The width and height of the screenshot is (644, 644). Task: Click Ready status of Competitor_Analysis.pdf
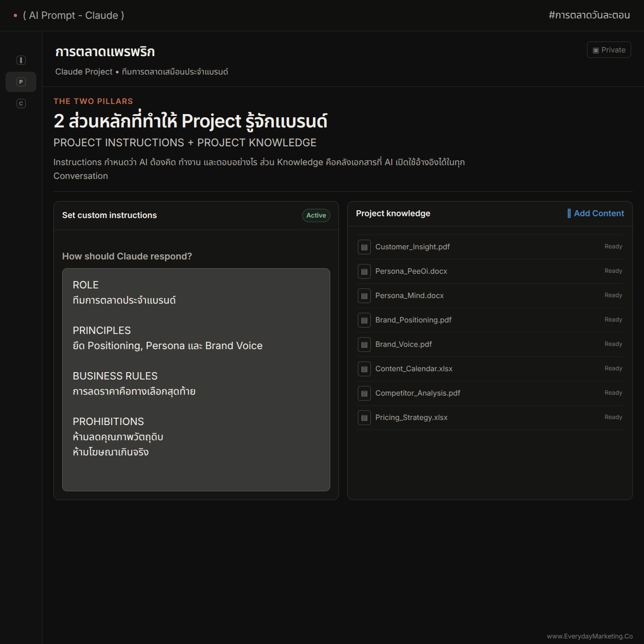point(613,393)
